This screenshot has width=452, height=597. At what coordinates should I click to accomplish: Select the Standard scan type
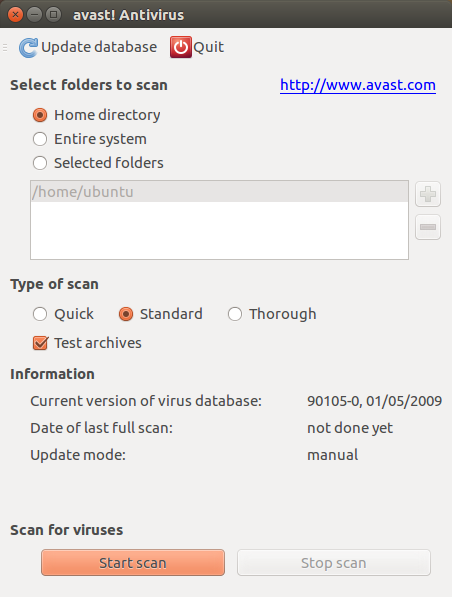click(x=126, y=314)
